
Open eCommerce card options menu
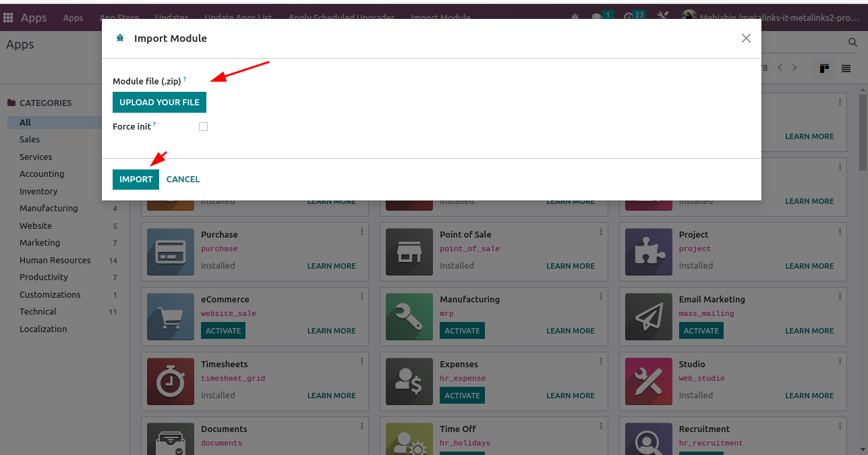362,296
